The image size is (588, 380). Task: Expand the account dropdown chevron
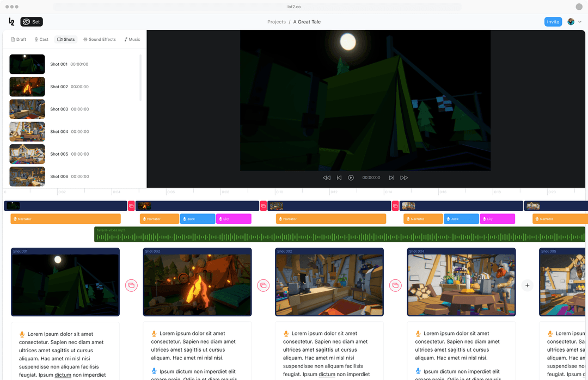point(580,22)
